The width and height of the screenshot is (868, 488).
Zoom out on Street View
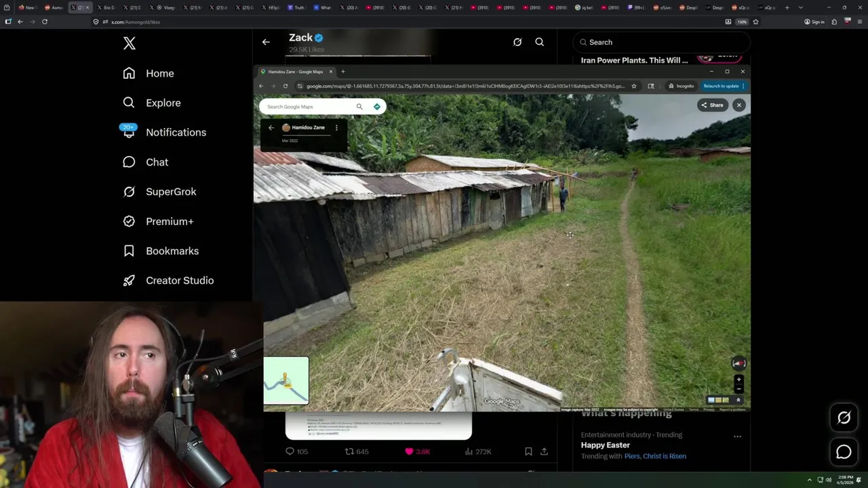739,389
